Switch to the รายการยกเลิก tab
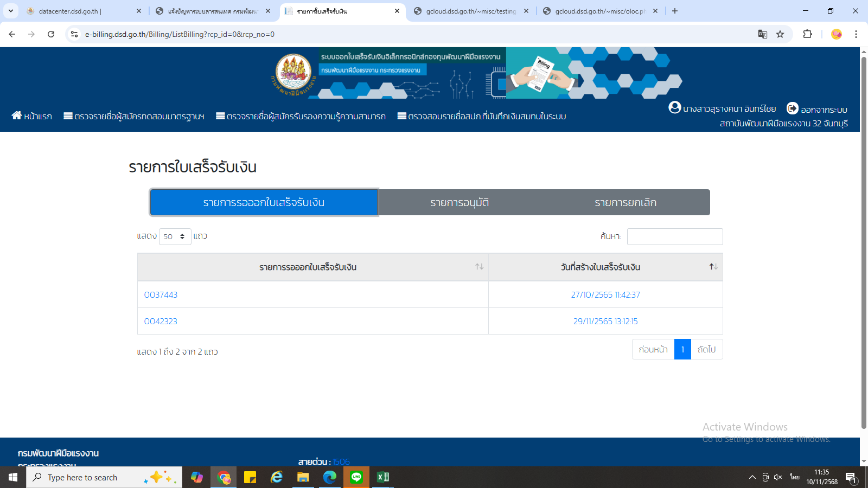The height and width of the screenshot is (488, 868). [625, 203]
